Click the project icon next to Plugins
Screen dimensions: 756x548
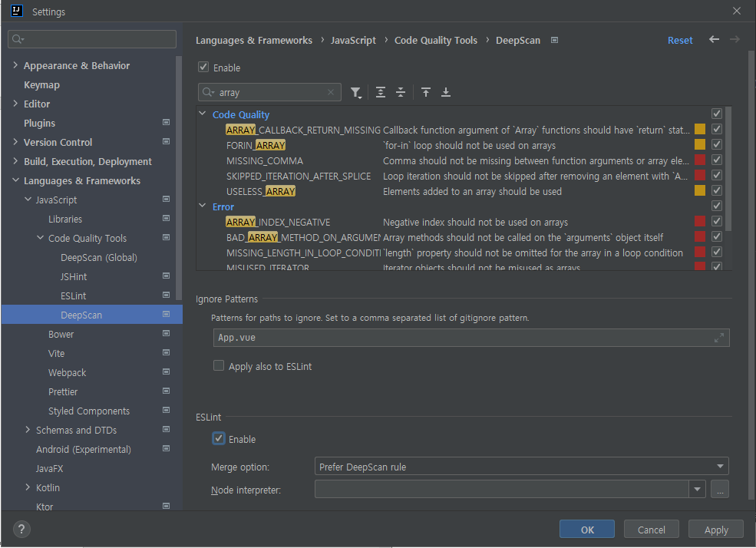point(167,123)
